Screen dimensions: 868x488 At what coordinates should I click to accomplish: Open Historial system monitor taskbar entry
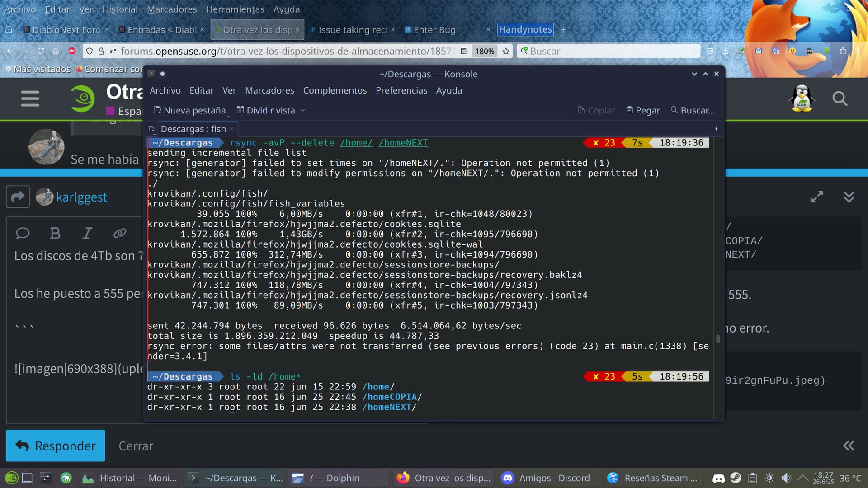point(129,478)
